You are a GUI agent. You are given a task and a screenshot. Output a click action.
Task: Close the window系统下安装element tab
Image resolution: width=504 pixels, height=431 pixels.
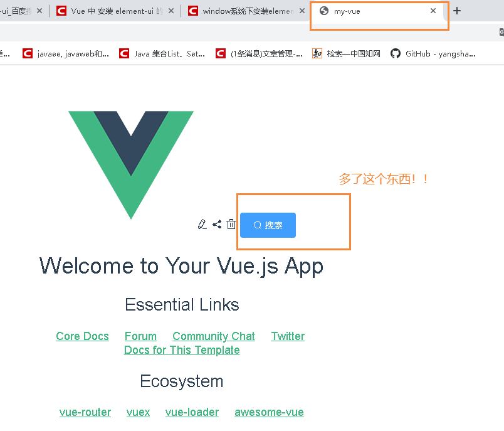click(302, 11)
